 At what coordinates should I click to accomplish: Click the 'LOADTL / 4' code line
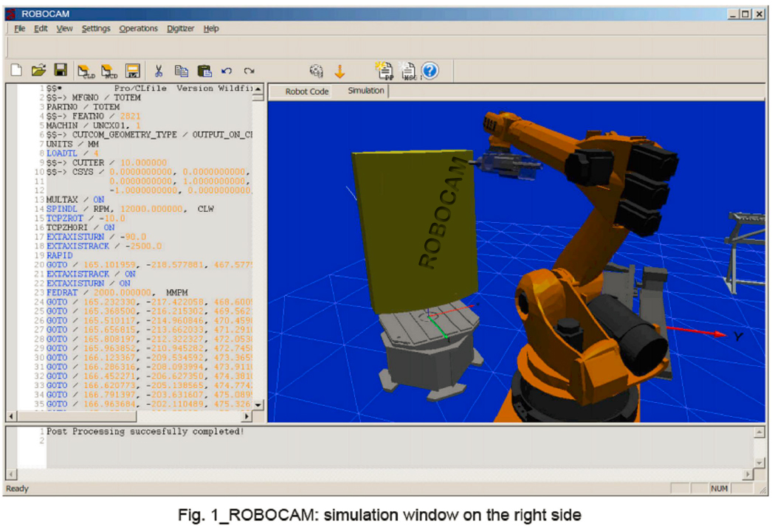tap(72, 153)
